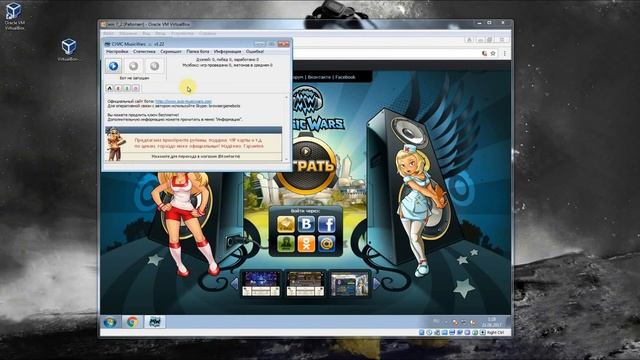
Task: Log in via the Facebook icon
Action: point(327,224)
